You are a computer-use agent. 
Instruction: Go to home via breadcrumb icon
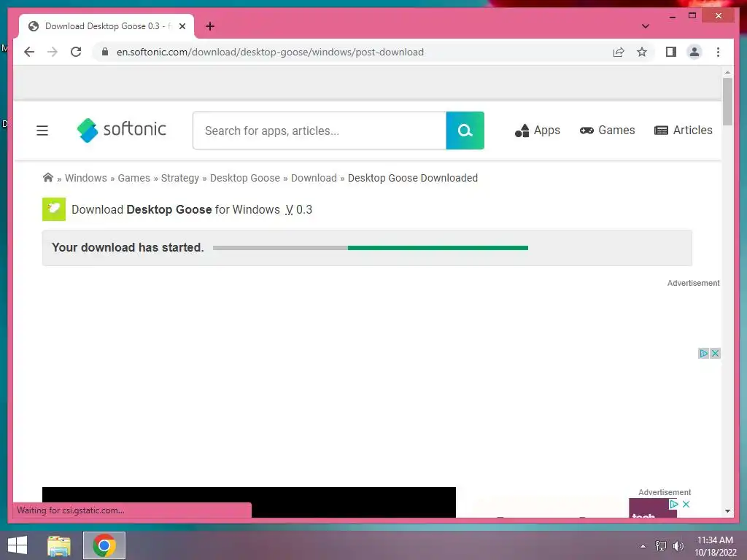pyautogui.click(x=47, y=178)
